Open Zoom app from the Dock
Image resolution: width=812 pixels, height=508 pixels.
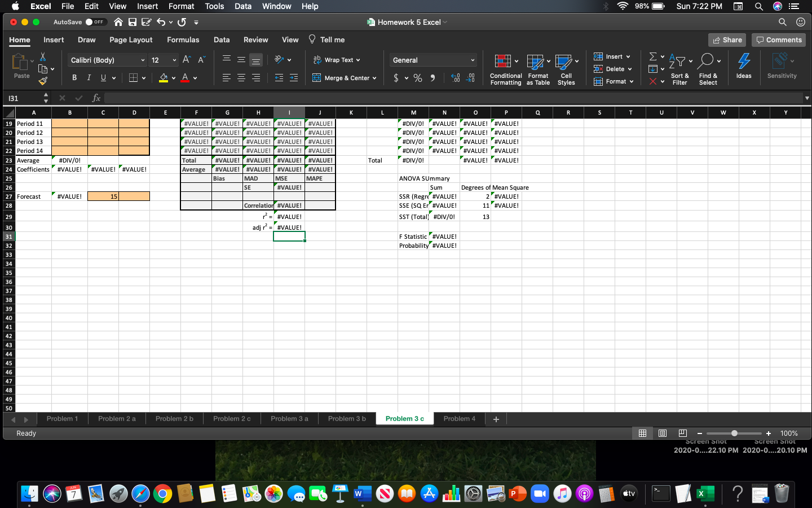click(x=540, y=494)
